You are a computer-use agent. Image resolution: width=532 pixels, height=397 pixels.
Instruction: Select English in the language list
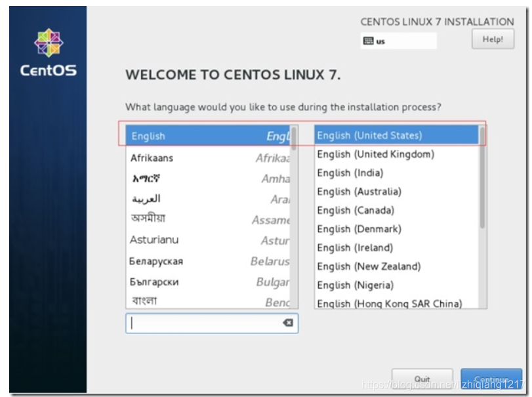tap(208, 136)
